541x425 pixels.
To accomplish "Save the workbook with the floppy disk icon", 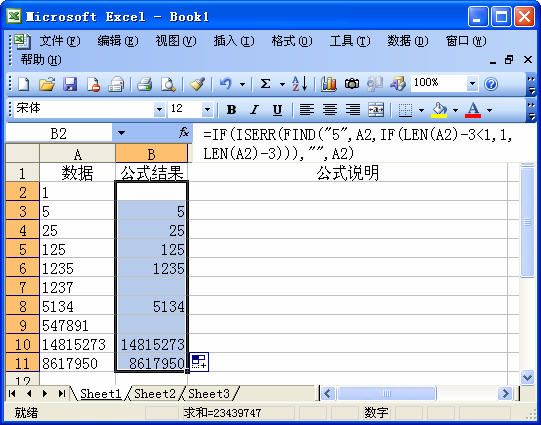I will point(70,84).
